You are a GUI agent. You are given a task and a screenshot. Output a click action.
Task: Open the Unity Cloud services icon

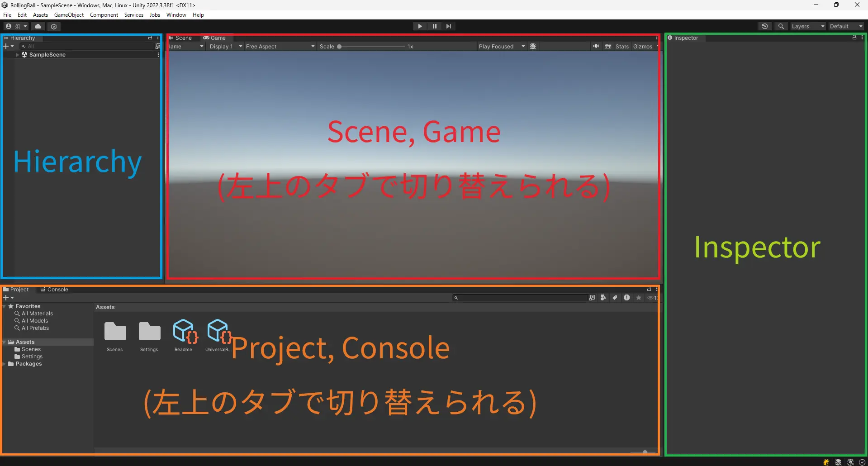coord(38,26)
